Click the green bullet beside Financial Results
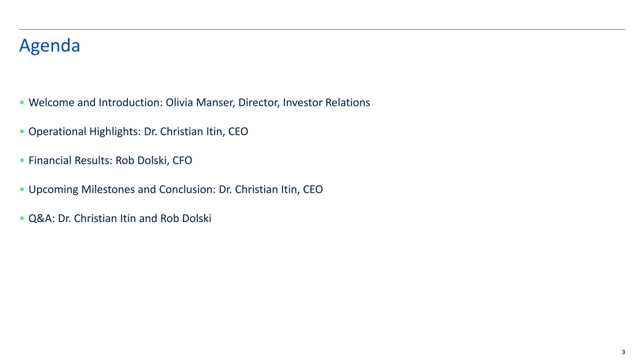Viewport: 644px width, 362px height. [x=23, y=161]
